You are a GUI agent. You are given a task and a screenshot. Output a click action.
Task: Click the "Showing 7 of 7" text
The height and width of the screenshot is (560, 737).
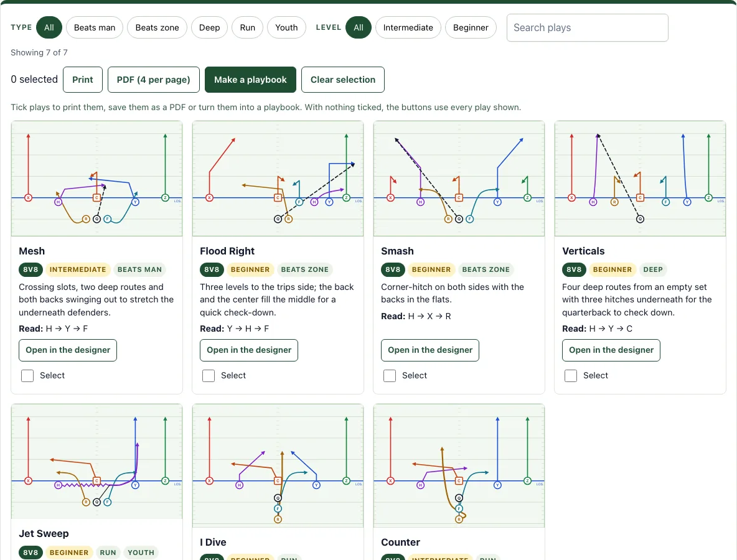[39, 53]
